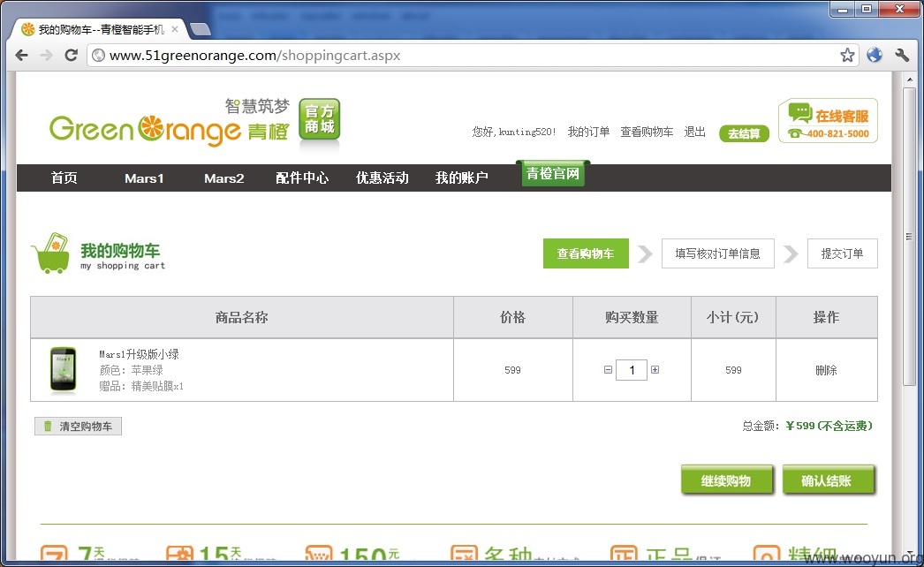Click the 退出 logout link

pyautogui.click(x=695, y=132)
